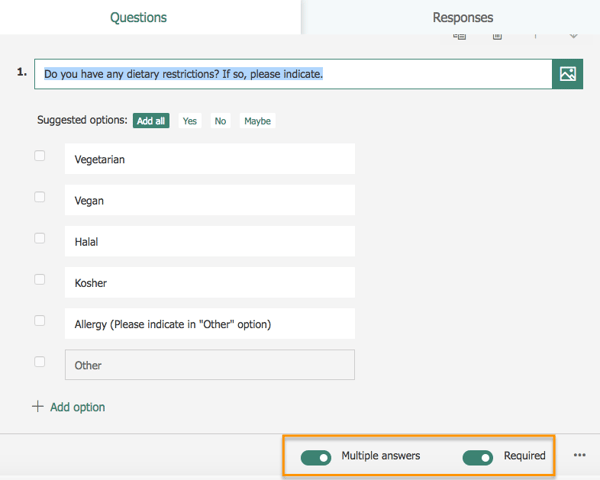Move the question down with the arrow icon
600x480 pixels.
coord(574,36)
